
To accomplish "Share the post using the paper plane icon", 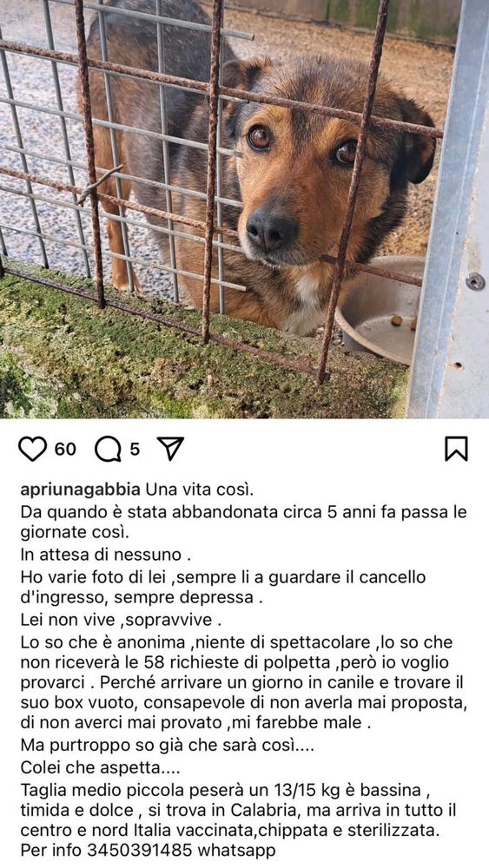I will click(x=170, y=449).
